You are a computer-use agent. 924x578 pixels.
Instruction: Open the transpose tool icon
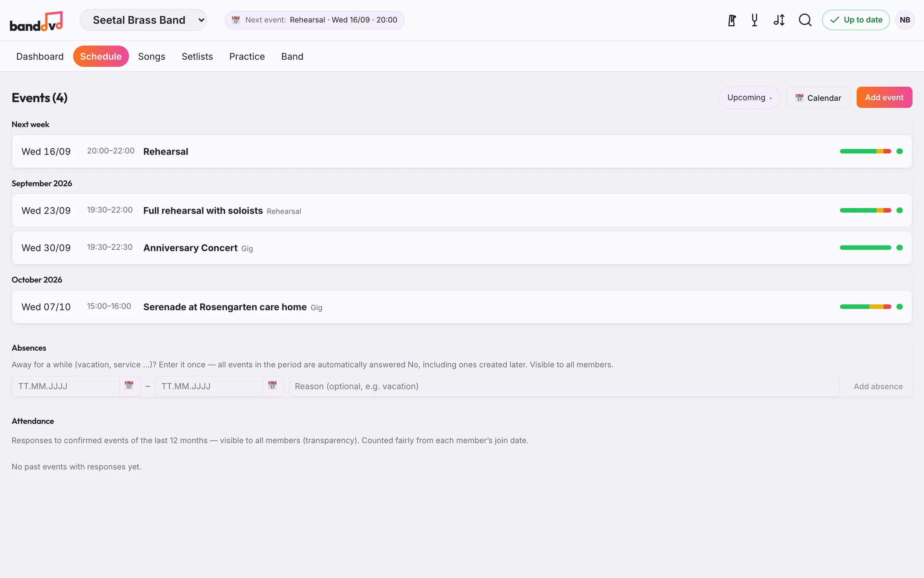pos(779,20)
